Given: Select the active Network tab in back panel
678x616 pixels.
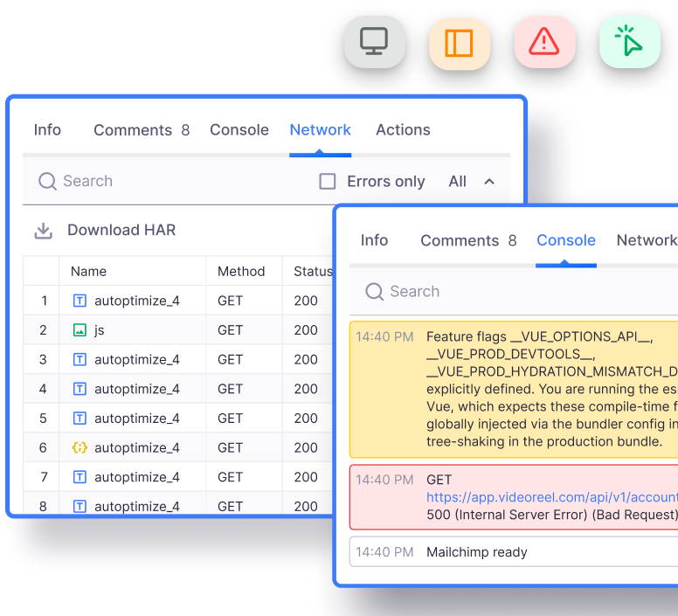Looking at the screenshot, I should [x=320, y=129].
